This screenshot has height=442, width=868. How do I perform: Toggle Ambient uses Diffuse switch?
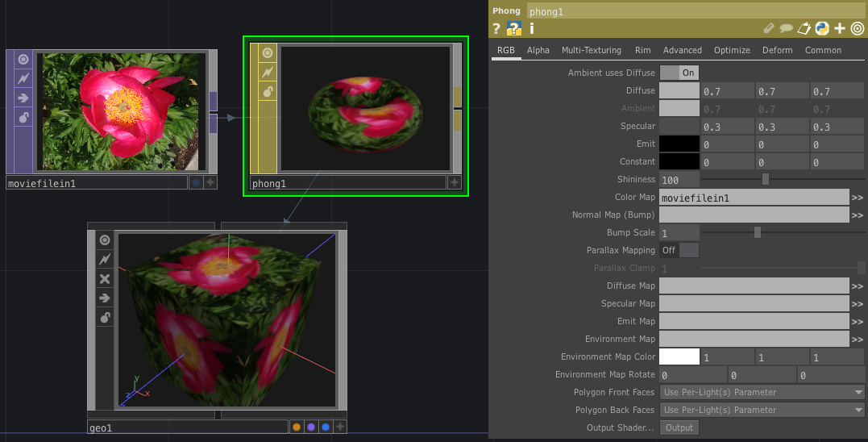679,73
